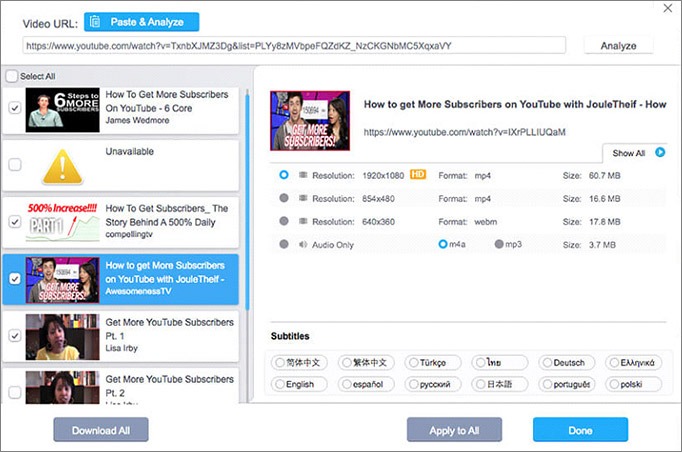Click the video icon beside 854x480 resolution
This screenshot has height=452, width=682.
point(303,198)
